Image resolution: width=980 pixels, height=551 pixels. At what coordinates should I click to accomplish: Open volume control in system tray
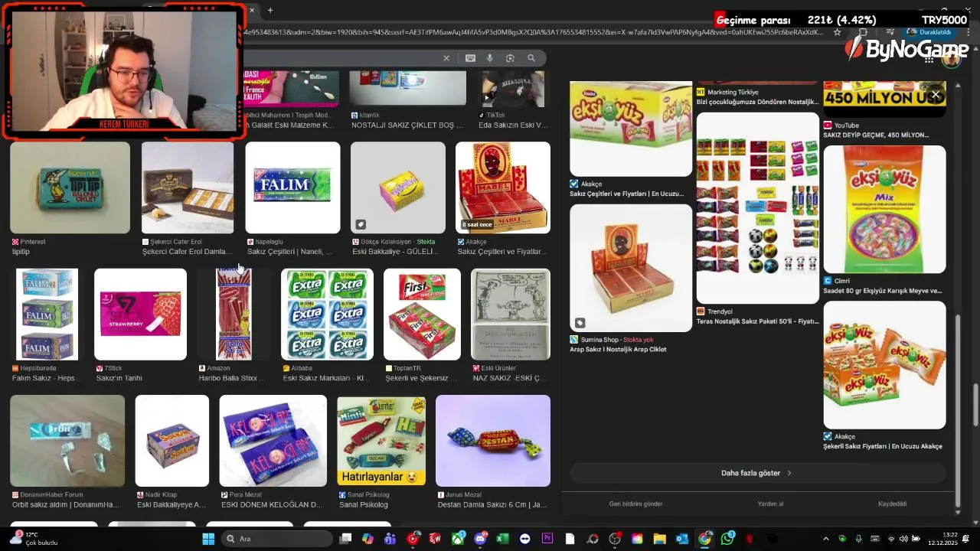[x=903, y=539]
